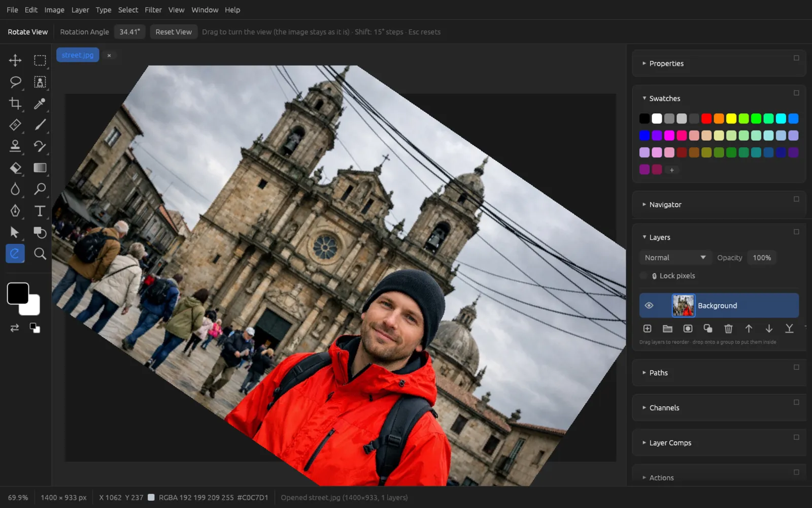
Task: Open the Image menu
Action: [x=54, y=10]
